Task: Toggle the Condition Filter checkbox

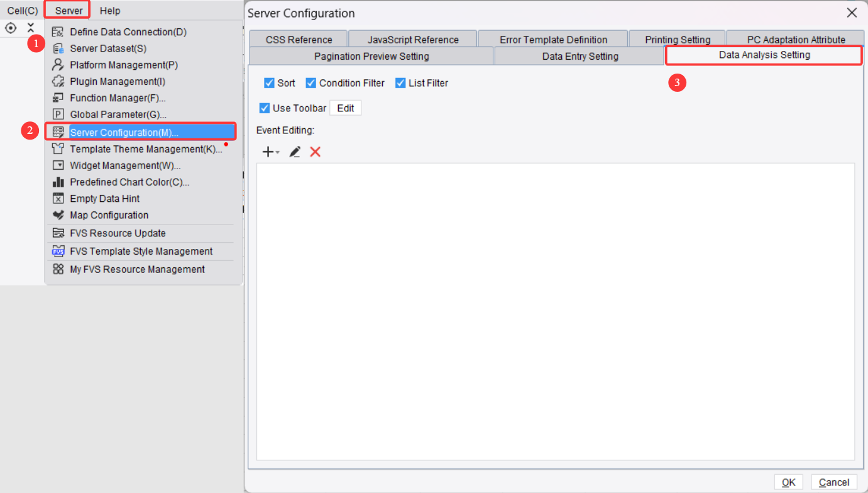Action: coord(310,83)
